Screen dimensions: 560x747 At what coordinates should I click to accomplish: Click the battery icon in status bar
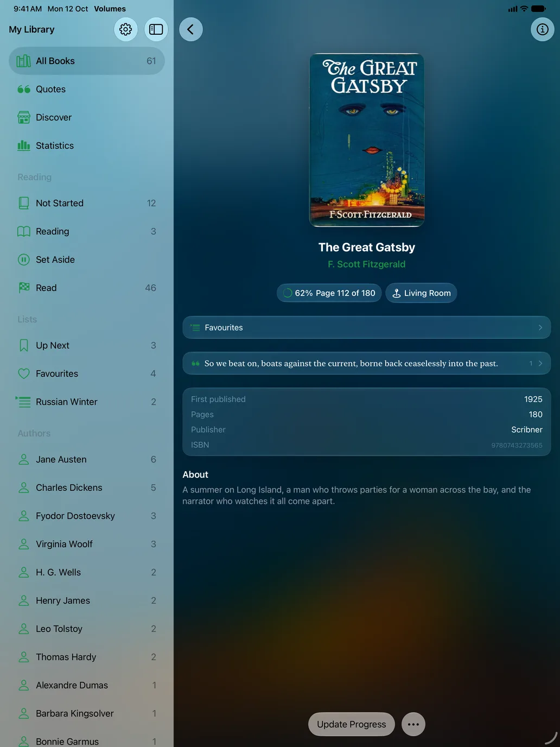click(539, 9)
